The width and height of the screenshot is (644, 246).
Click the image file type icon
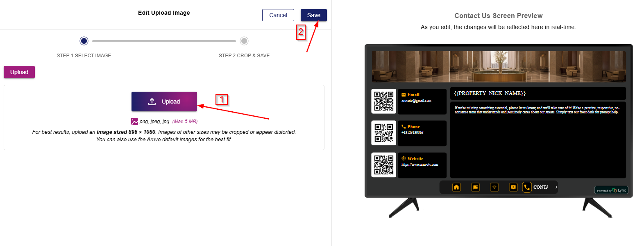pos(134,122)
